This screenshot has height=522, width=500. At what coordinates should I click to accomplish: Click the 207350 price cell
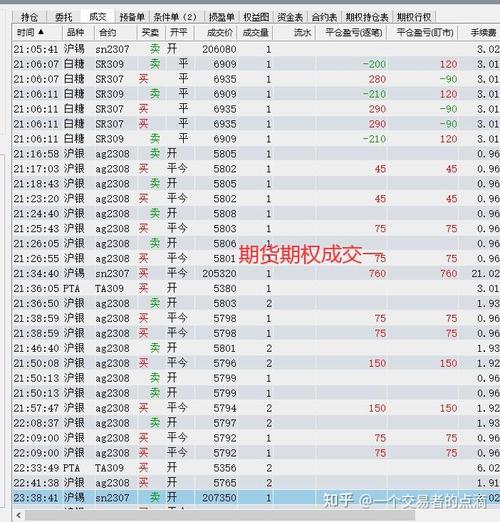tap(219, 498)
